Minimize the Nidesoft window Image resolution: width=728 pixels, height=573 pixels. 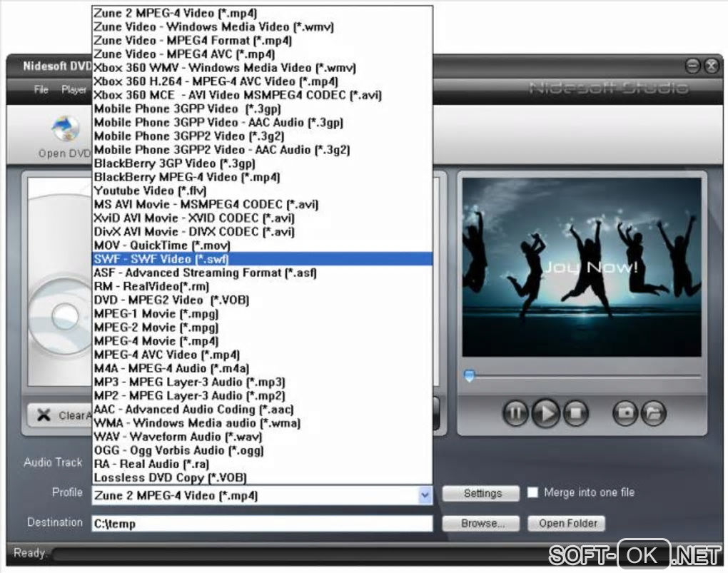tap(692, 66)
